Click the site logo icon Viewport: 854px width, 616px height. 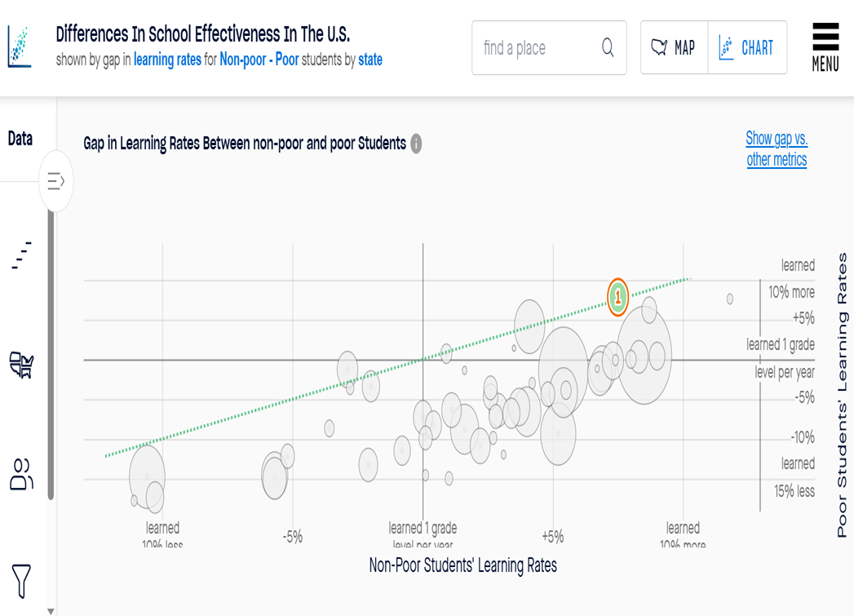(19, 47)
